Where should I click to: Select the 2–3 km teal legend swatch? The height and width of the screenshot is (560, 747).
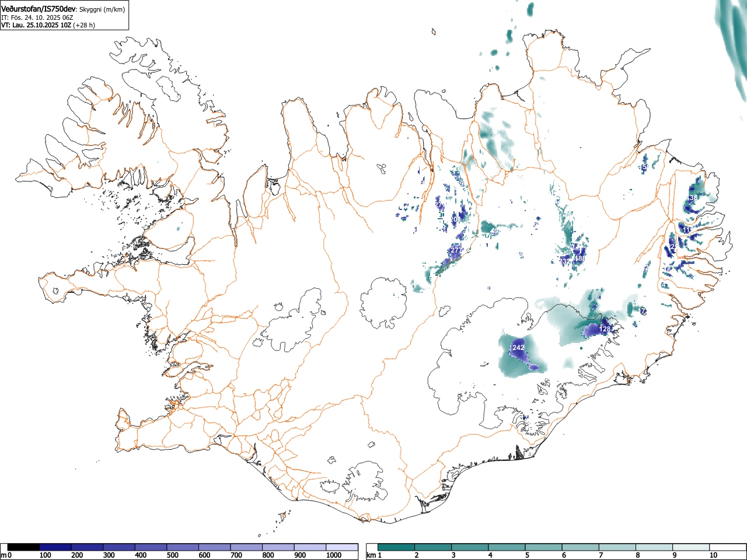tap(433, 547)
